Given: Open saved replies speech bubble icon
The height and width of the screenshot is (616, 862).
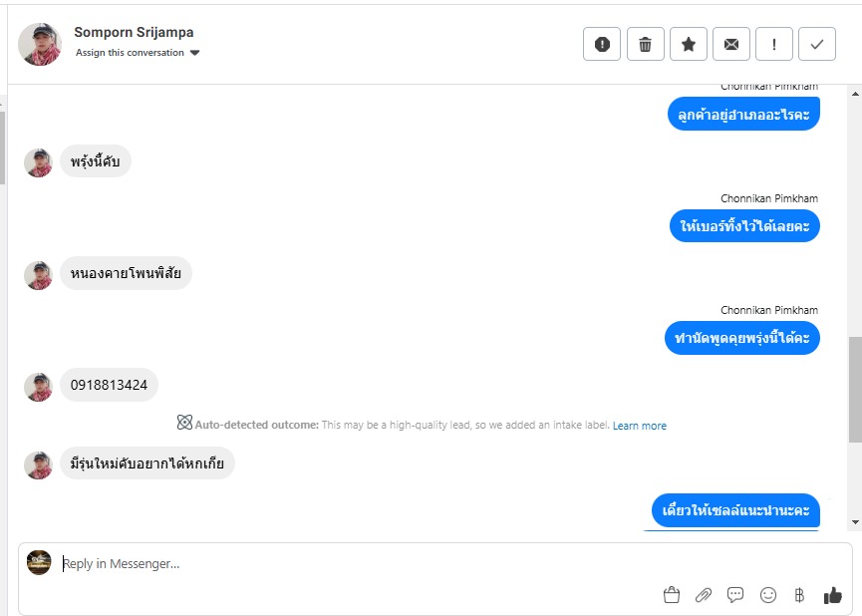Looking at the screenshot, I should tap(735, 595).
